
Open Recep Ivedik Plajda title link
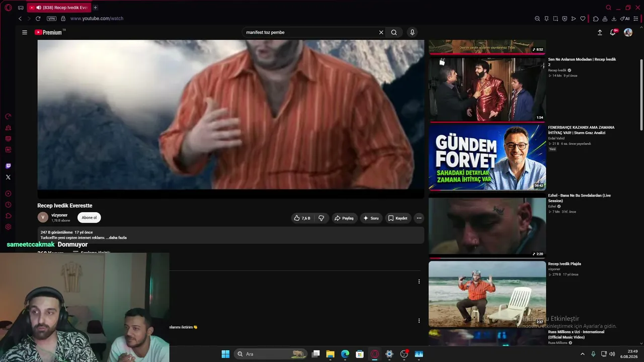(565, 264)
